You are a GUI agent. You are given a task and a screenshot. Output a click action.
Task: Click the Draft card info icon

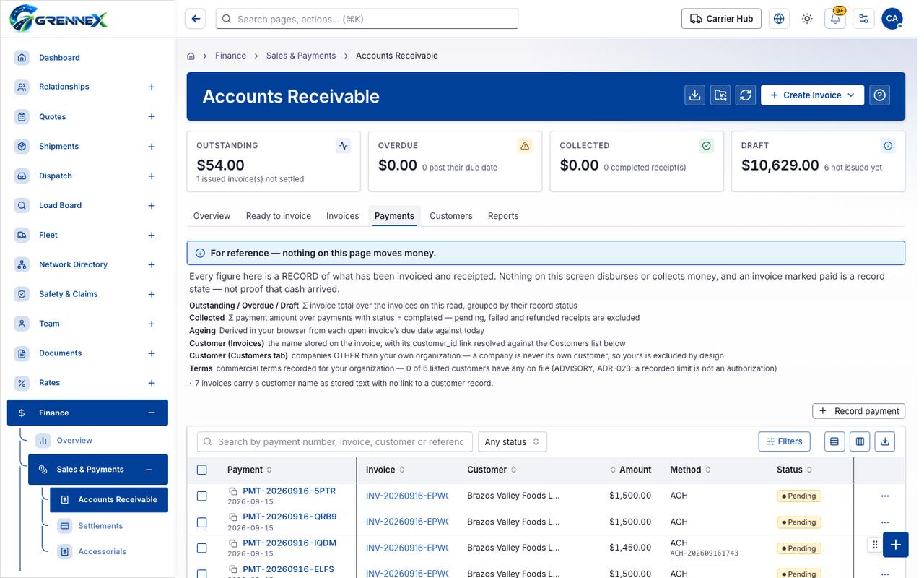pos(888,146)
